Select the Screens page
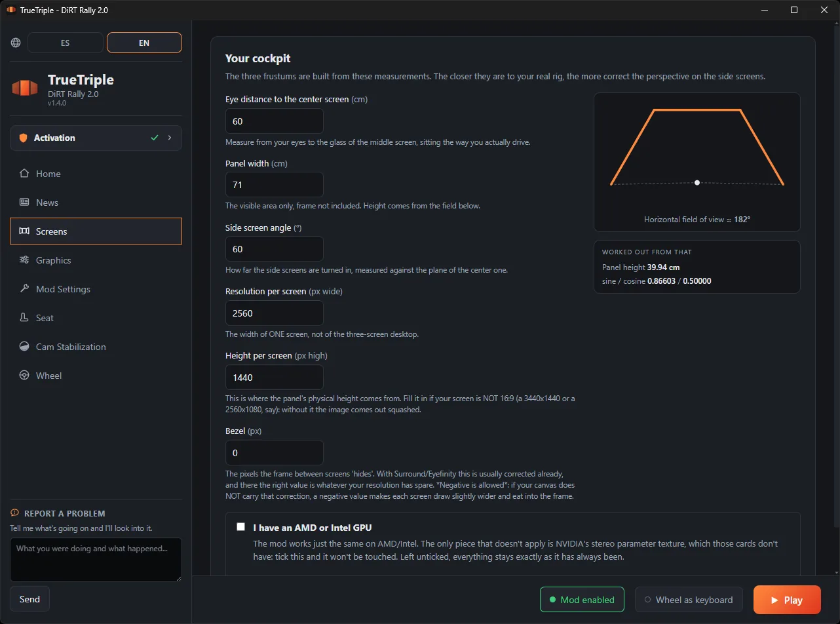The image size is (840, 624). tap(96, 231)
